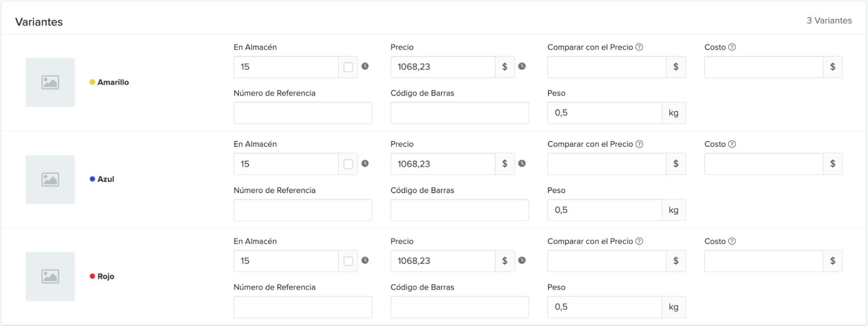This screenshot has height=326, width=868.
Task: Click the stock history clock icon for Rojo
Action: [365, 260]
